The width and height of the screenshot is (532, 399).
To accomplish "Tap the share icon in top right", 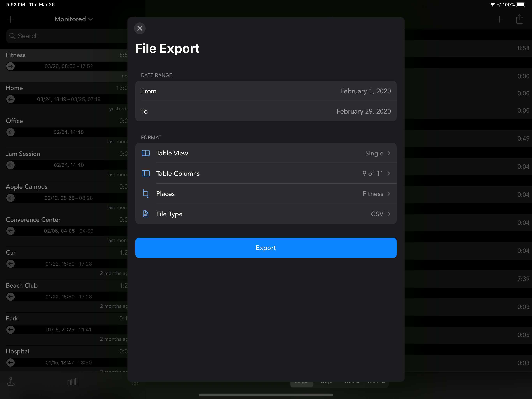I will click(520, 19).
